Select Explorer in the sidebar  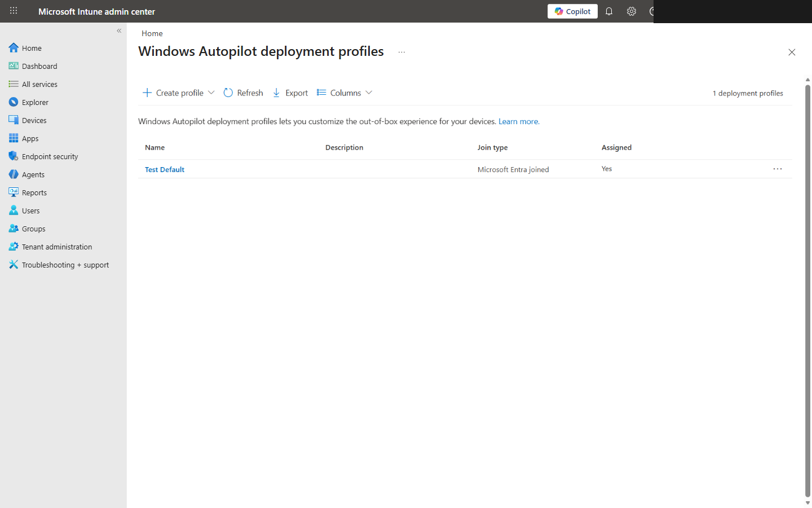34,102
